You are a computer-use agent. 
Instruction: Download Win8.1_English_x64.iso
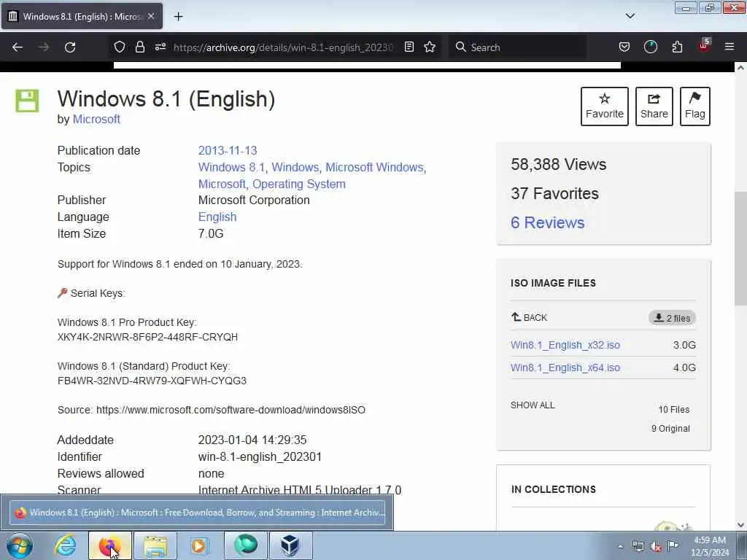[565, 367]
